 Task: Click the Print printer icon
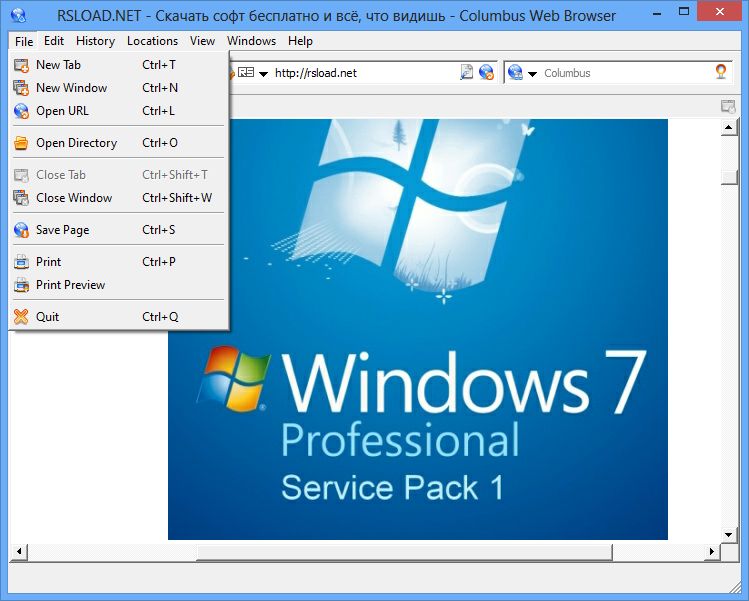click(x=21, y=262)
